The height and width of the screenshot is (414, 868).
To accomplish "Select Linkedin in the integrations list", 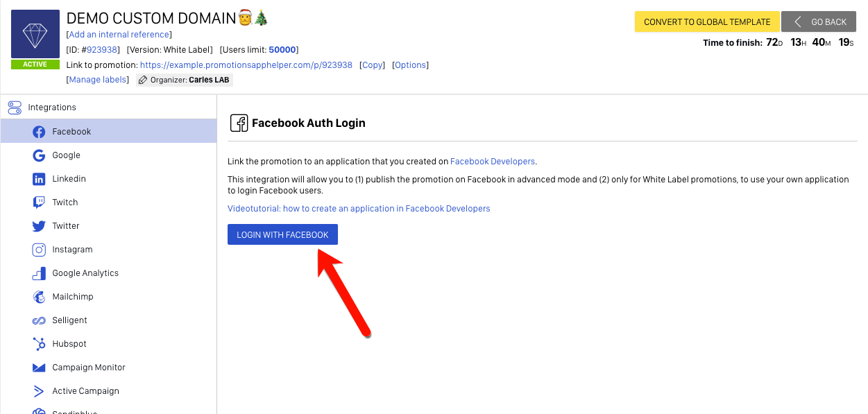I will (x=109, y=179).
